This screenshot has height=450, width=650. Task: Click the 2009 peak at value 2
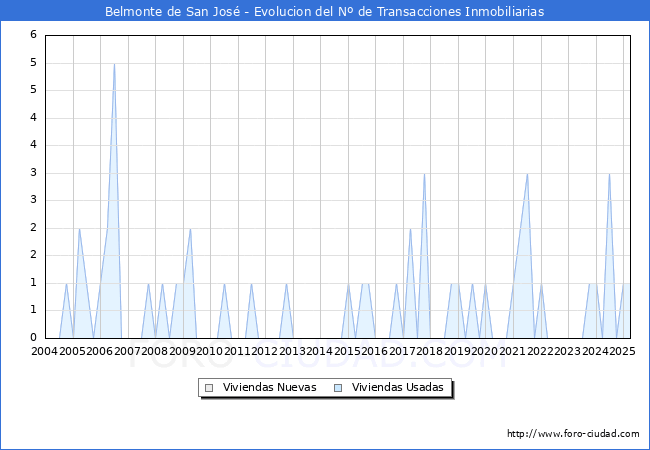[x=190, y=229]
